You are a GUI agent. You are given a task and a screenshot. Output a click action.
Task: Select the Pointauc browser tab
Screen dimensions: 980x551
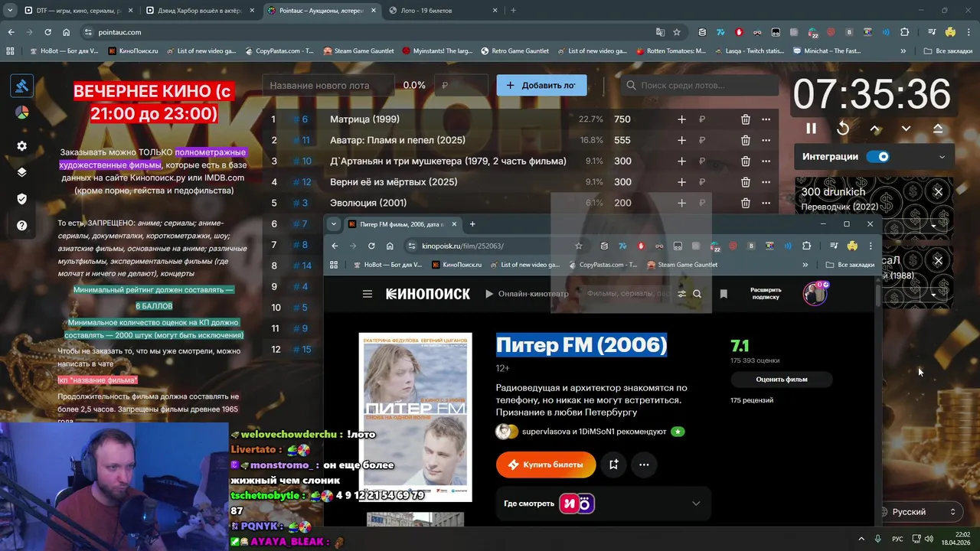pyautogui.click(x=322, y=11)
